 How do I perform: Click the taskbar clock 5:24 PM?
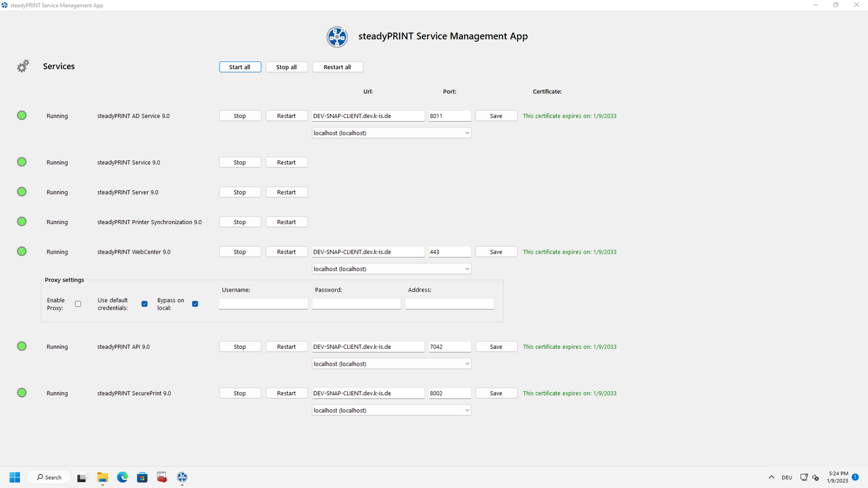838,474
